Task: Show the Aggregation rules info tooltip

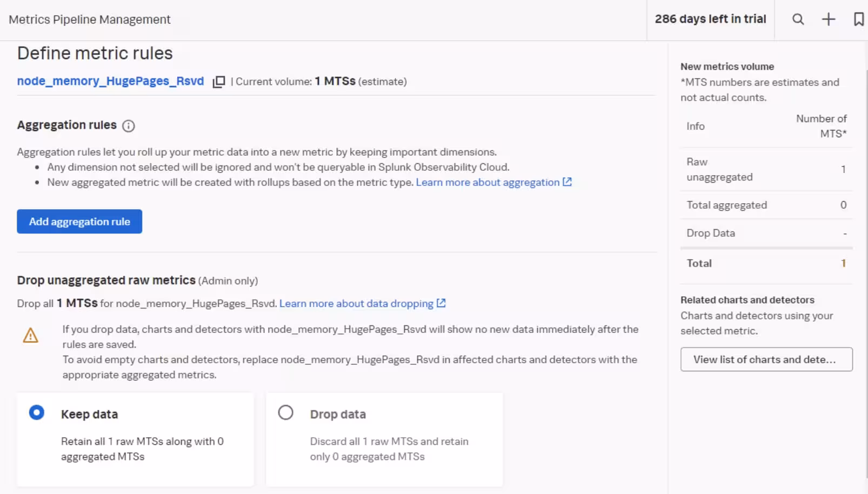Action: coord(128,126)
